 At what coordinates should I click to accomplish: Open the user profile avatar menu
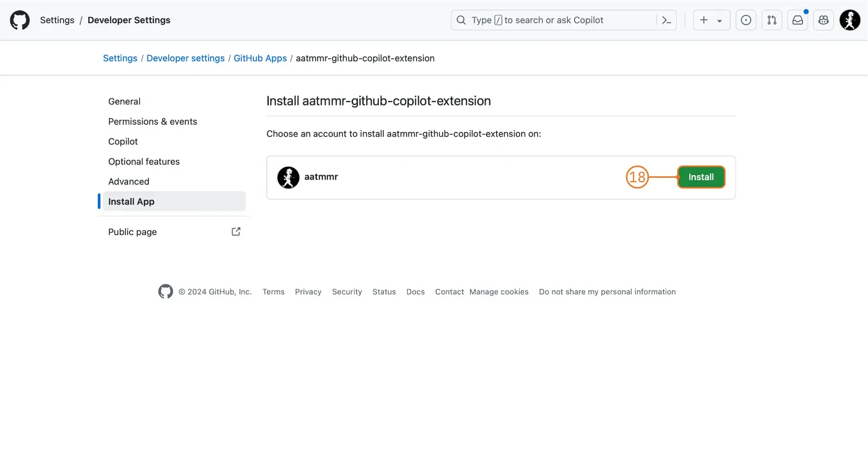(850, 20)
